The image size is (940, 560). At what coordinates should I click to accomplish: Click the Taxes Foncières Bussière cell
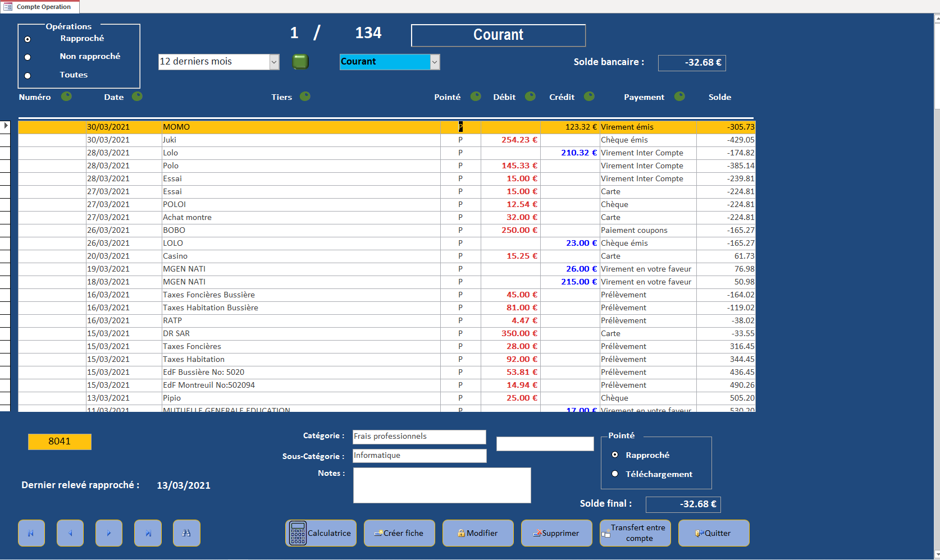[x=301, y=295]
